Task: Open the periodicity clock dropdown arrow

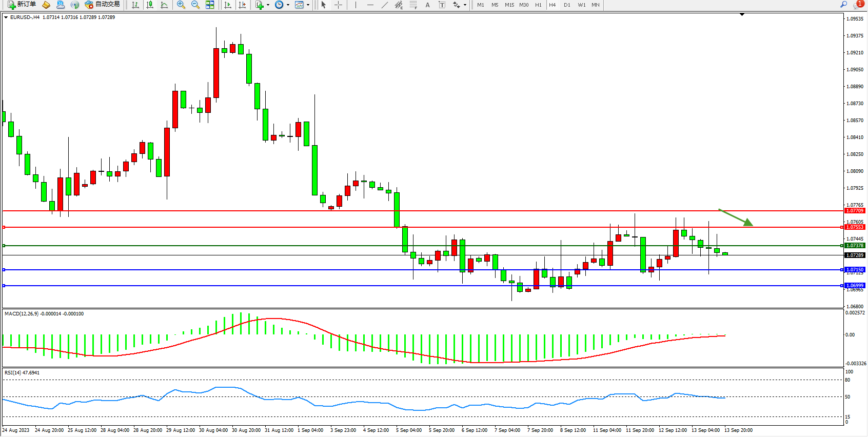Action: click(288, 5)
